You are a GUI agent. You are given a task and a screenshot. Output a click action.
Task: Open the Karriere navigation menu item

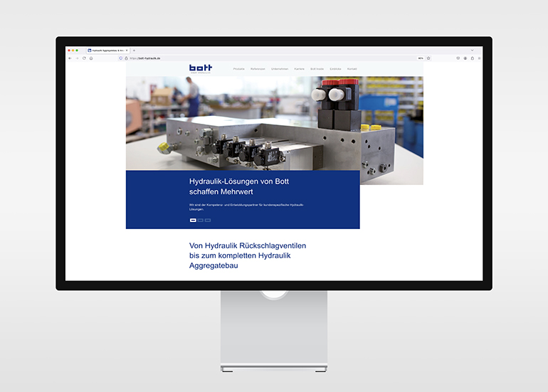point(299,69)
